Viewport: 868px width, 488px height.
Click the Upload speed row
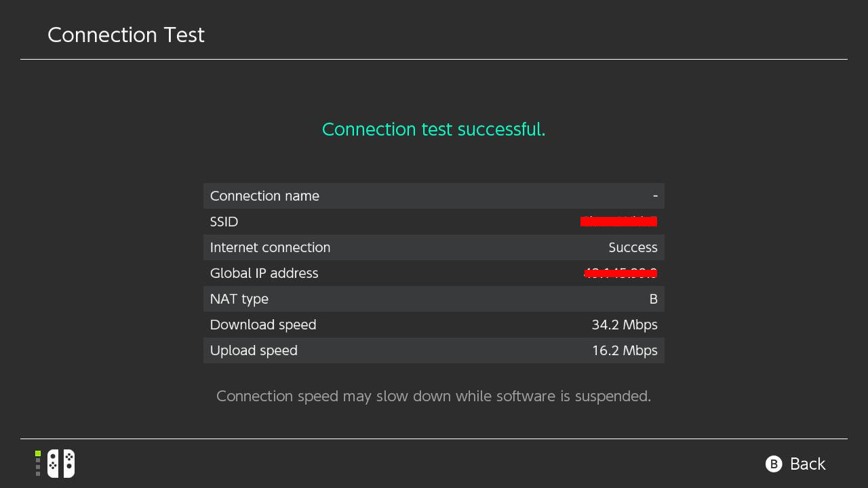434,350
